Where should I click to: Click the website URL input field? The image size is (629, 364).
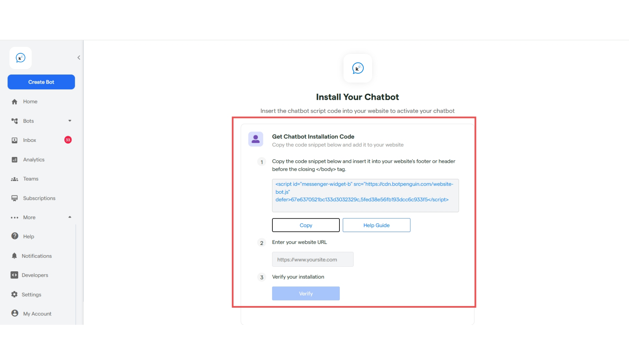tap(313, 260)
